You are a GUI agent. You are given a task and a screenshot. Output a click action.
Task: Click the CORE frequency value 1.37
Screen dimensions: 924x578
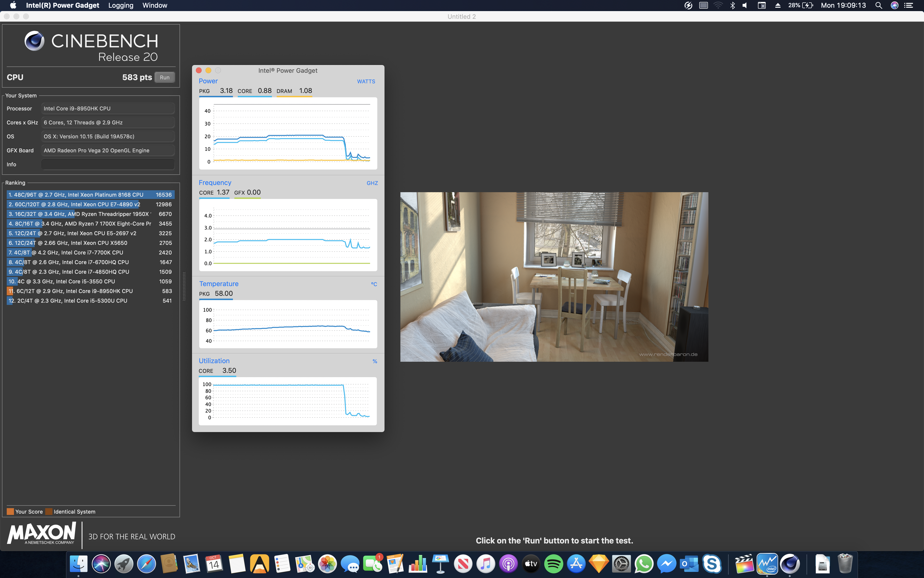(223, 192)
